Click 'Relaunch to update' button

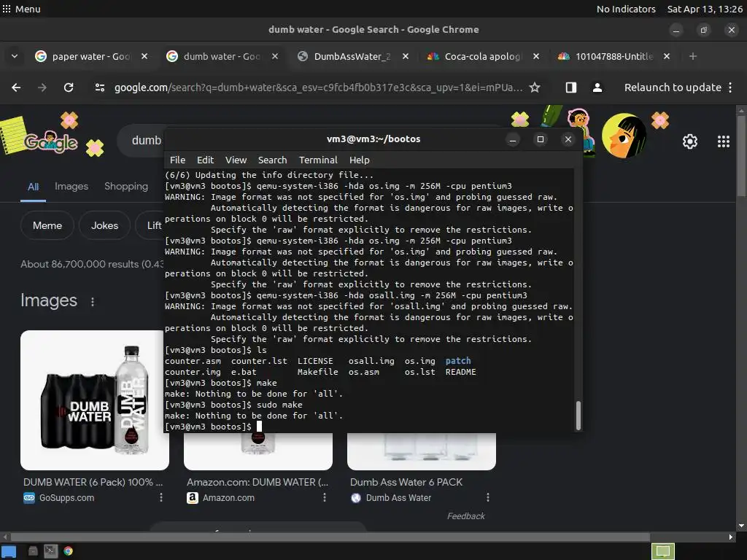pyautogui.click(x=673, y=87)
